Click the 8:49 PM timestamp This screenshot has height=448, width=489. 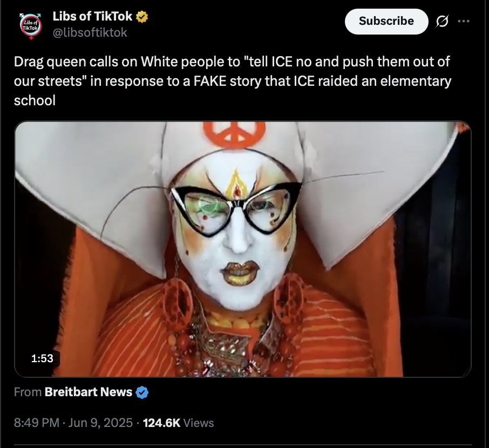coord(37,423)
